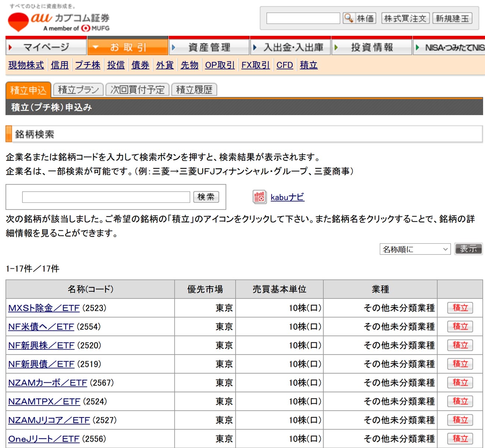Open NF新興債／ETF details link
Image resolution: width=485 pixels, height=448 pixels.
pos(41,364)
